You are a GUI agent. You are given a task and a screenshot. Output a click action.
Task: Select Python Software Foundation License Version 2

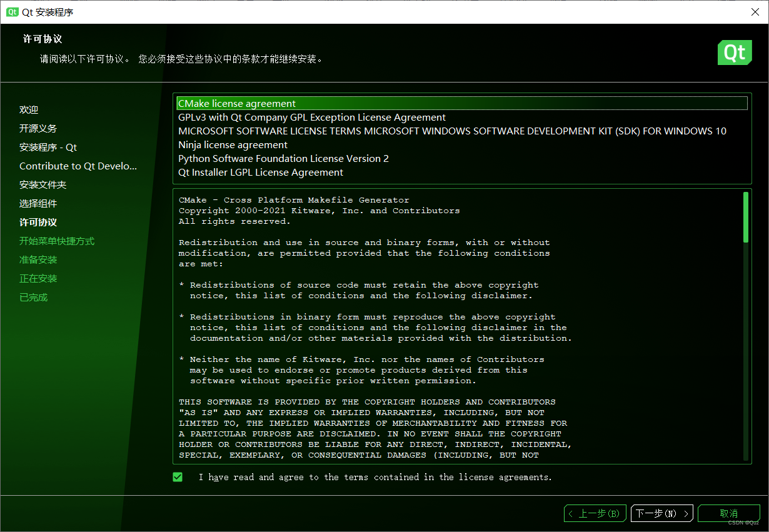(x=462, y=159)
